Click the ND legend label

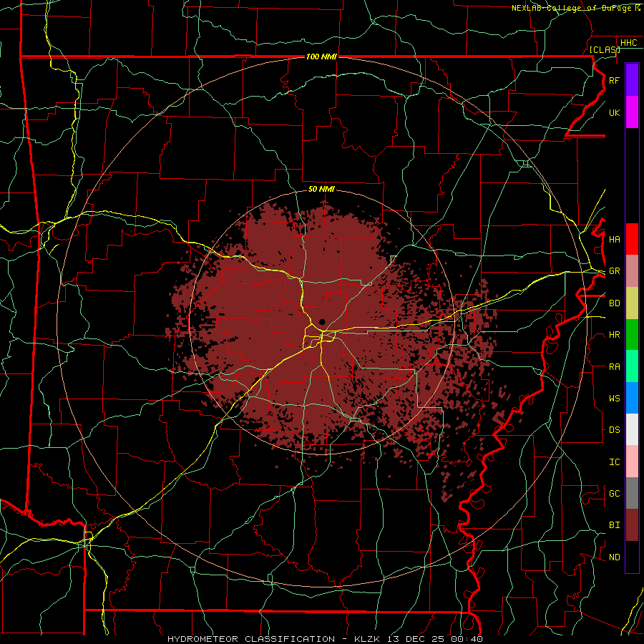click(614, 557)
